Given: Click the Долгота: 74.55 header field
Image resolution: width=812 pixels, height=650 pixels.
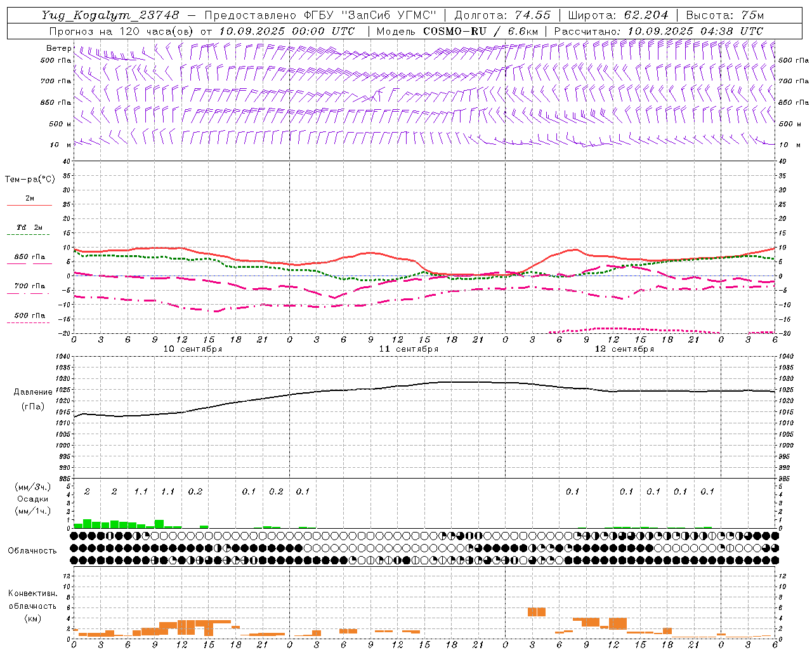Looking at the screenshot, I should (x=502, y=15).
